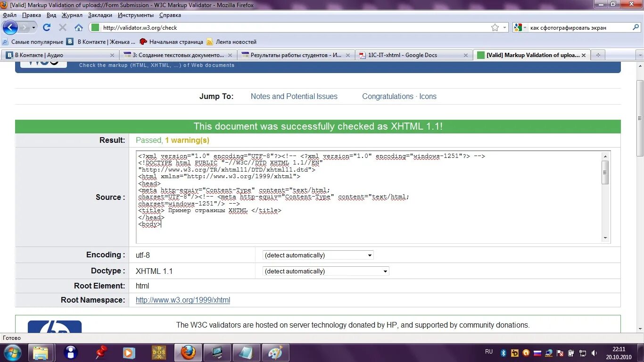Switch to the 'В Контакте | Аудио' tab

(60, 55)
